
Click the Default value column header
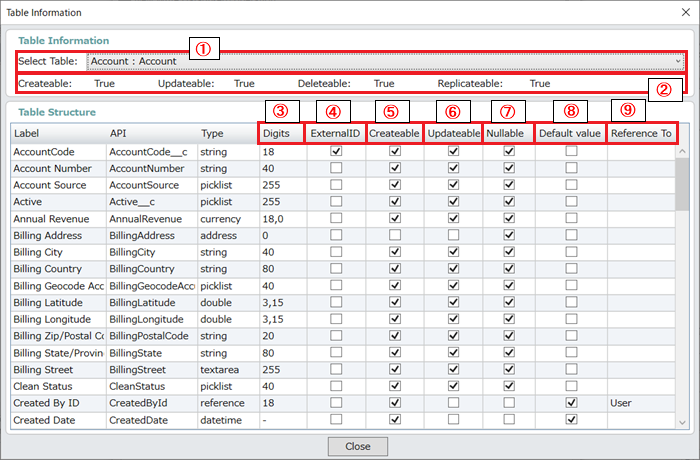[571, 134]
